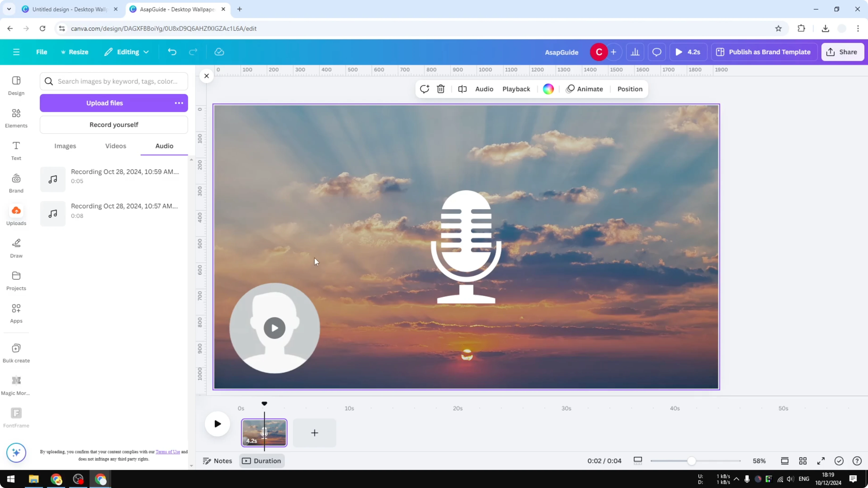Toggle fullscreen presentation mode
The image size is (868, 488).
(x=821, y=461)
